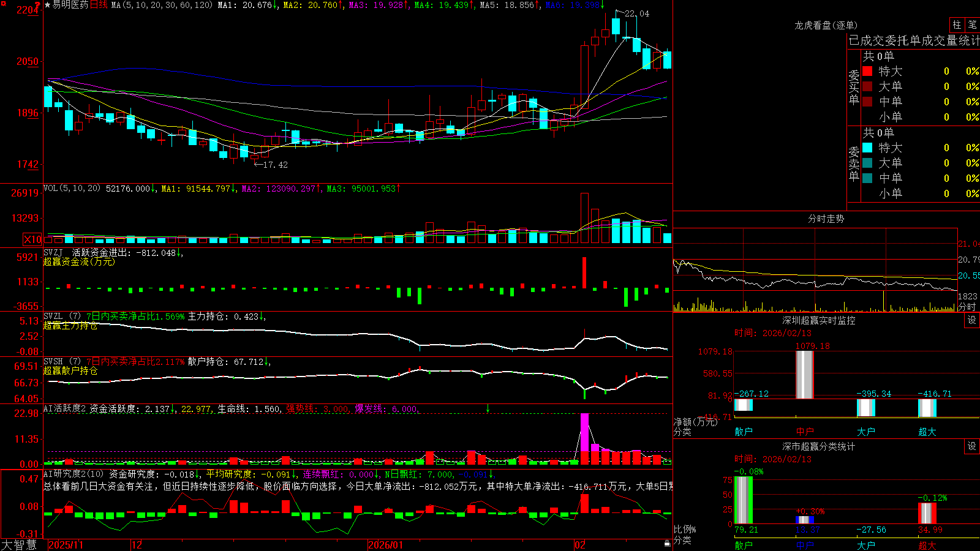Click the red 超大 34.99 bar in classification stats

(x=927, y=514)
